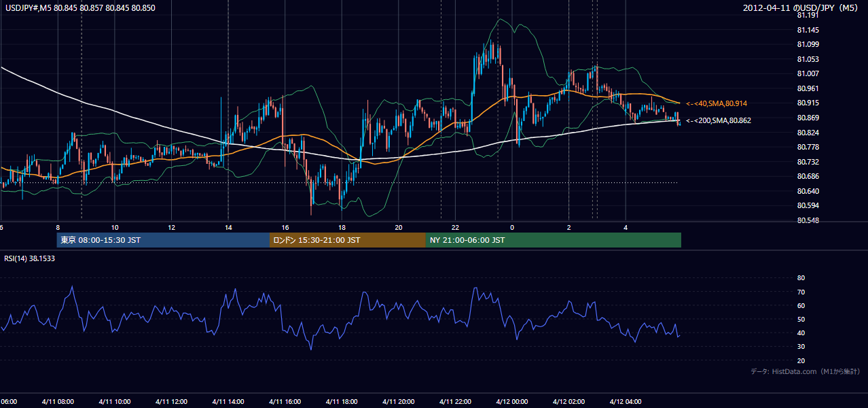Select the Tokyo 08:00-15:30 JST session bar
Viewport: 868px width, 408px height.
(163, 240)
